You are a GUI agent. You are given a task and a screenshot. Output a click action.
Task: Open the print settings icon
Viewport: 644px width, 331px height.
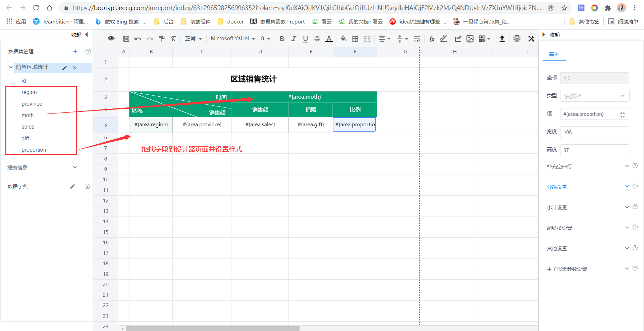pos(517,39)
